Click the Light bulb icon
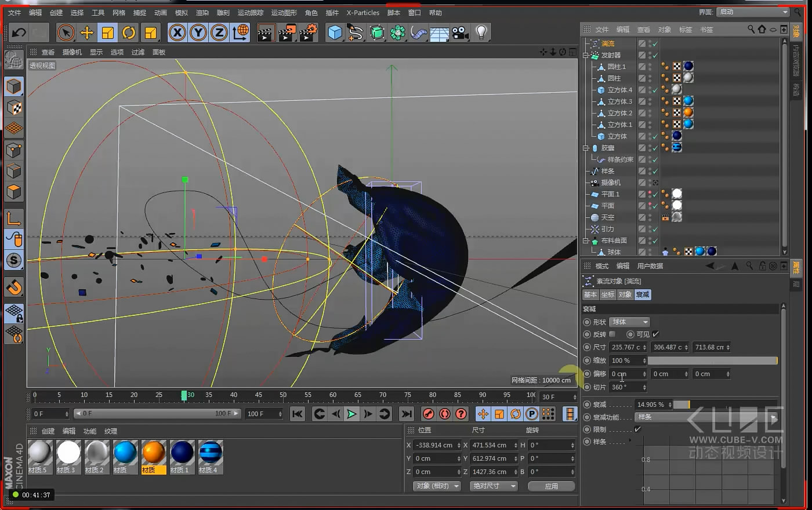Image resolution: width=812 pixels, height=510 pixels. (x=481, y=33)
